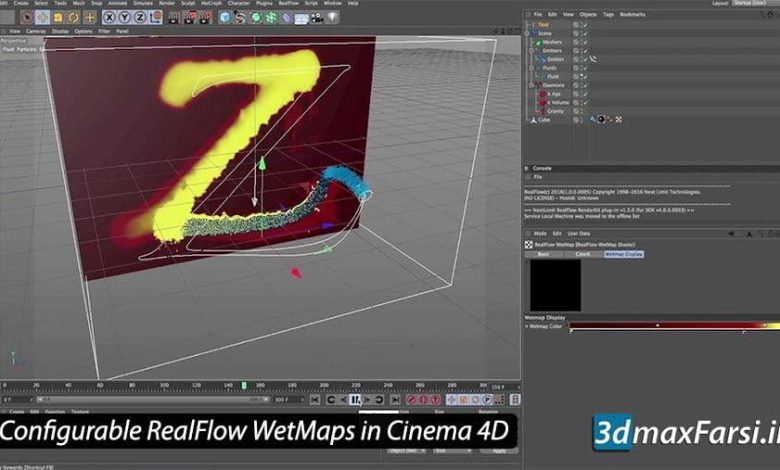
Task: Toggle the X axis lock
Action: pyautogui.click(x=109, y=18)
